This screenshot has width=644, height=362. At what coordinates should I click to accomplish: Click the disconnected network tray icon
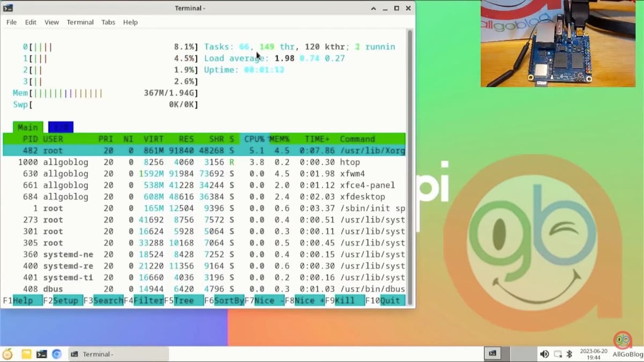tap(558, 354)
